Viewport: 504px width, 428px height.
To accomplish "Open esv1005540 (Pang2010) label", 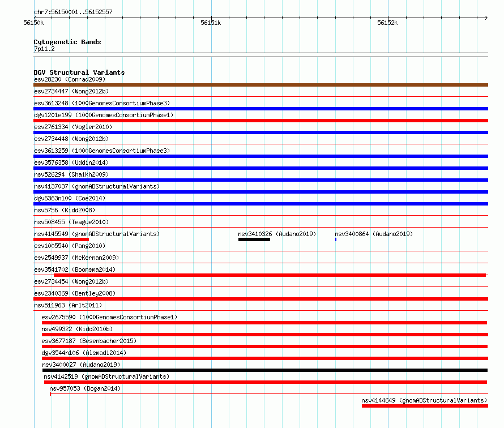I will 70,246.
